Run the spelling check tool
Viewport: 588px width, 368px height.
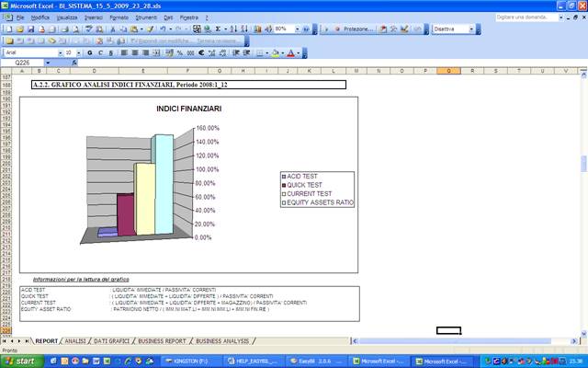pos(88,29)
